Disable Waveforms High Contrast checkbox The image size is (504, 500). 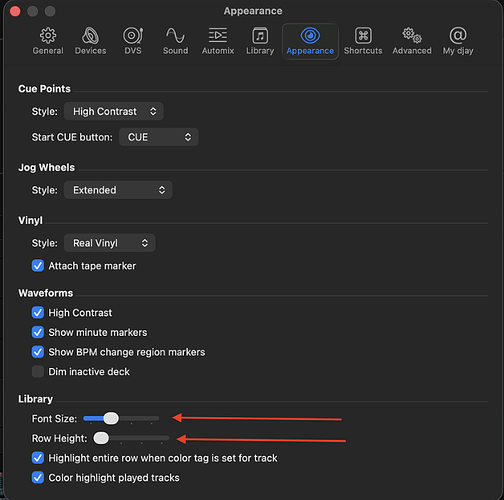(38, 313)
